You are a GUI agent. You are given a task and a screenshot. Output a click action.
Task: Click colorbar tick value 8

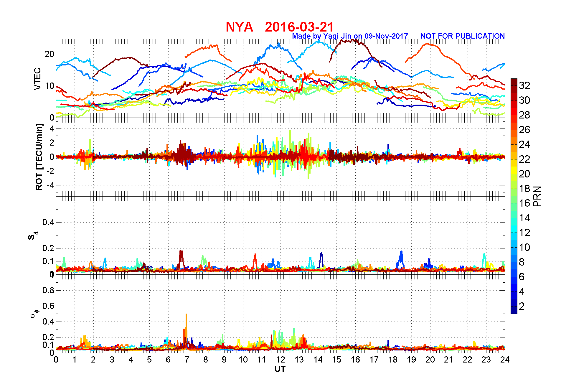[522, 262]
